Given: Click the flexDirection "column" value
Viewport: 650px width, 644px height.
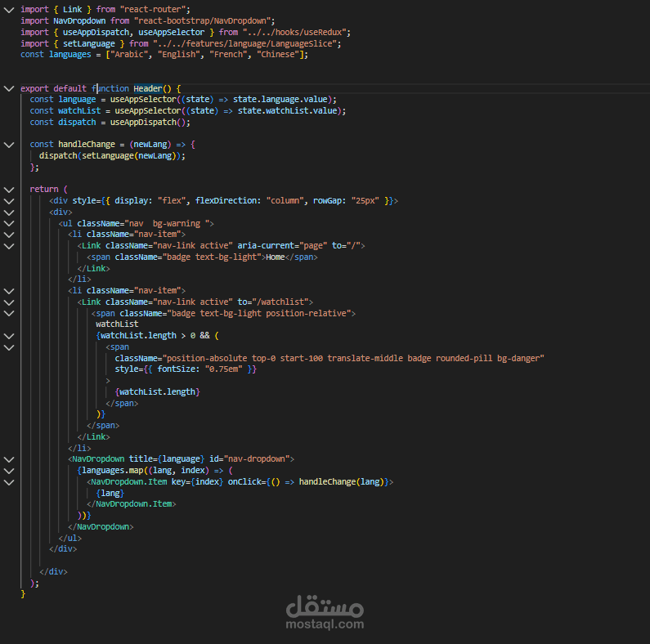Looking at the screenshot, I should click(x=285, y=200).
